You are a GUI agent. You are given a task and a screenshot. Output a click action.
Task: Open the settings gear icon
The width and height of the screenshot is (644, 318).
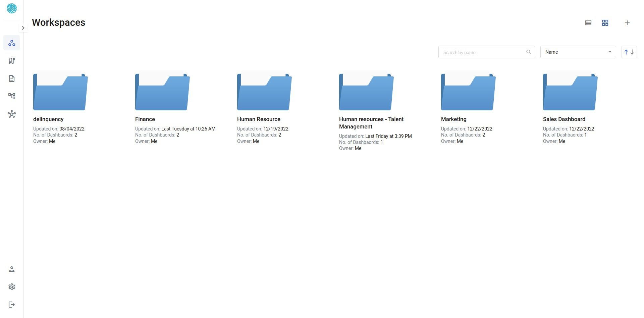point(12,287)
